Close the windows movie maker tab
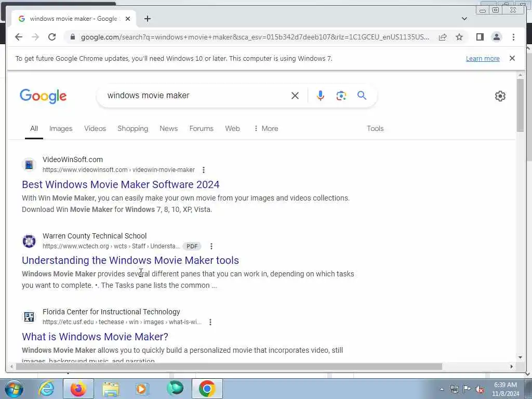The height and width of the screenshot is (399, 532). [x=128, y=19]
